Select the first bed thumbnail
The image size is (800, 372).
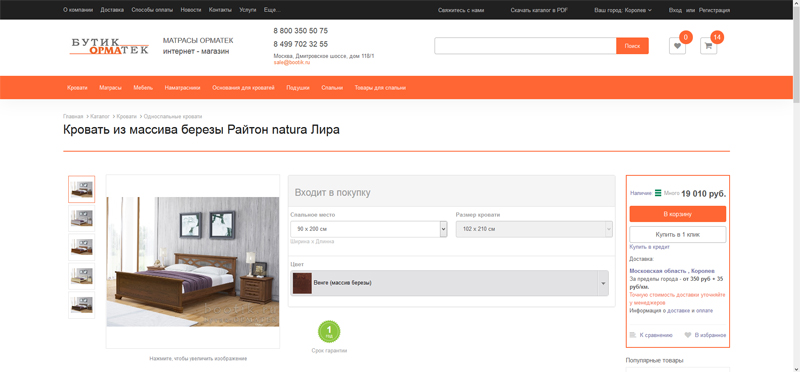coord(82,189)
